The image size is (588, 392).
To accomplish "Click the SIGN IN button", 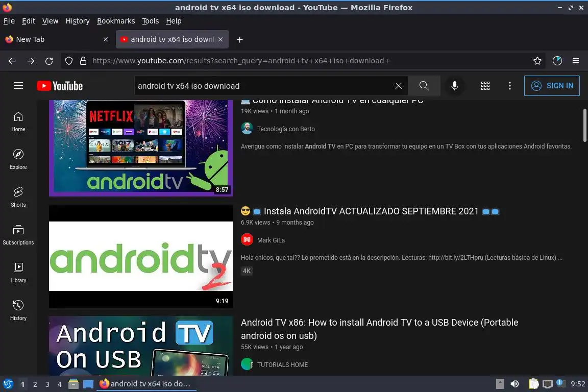I will (x=552, y=86).
